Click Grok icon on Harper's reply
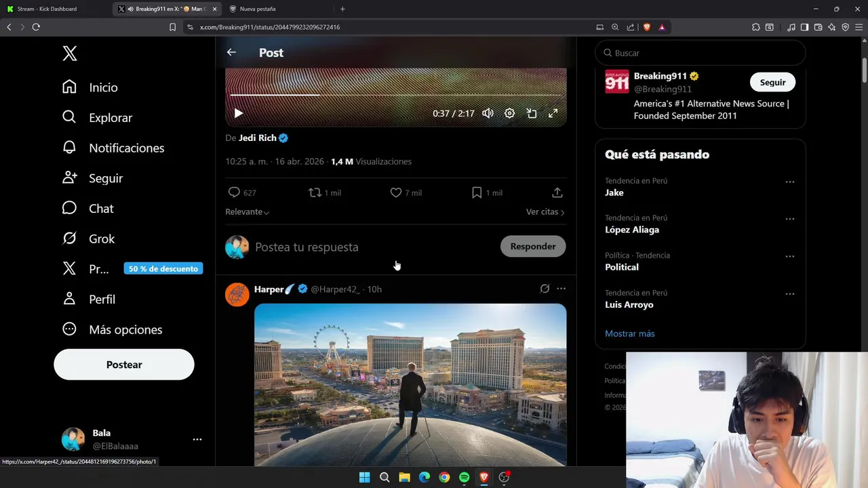 pyautogui.click(x=545, y=289)
